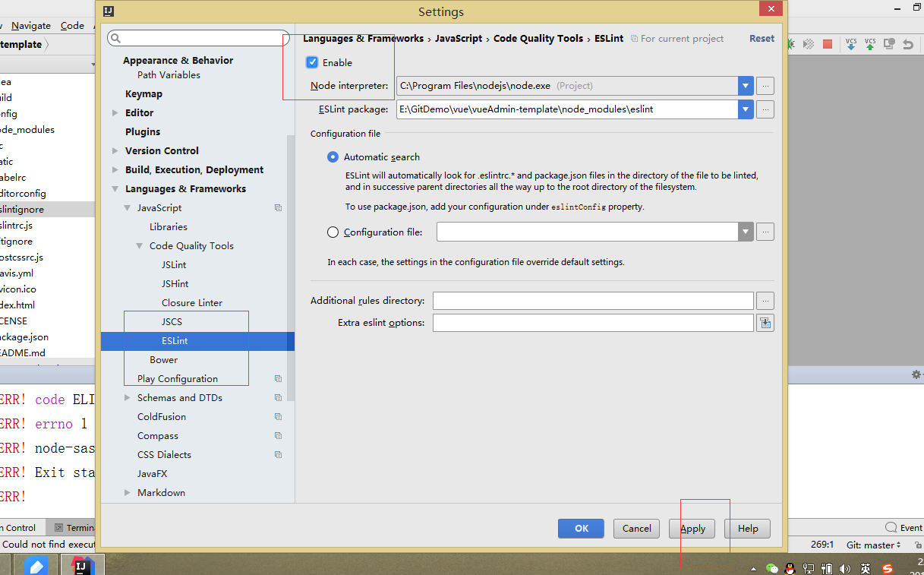Show hidden tray icons arrow
The image size is (924, 575).
click(x=753, y=569)
